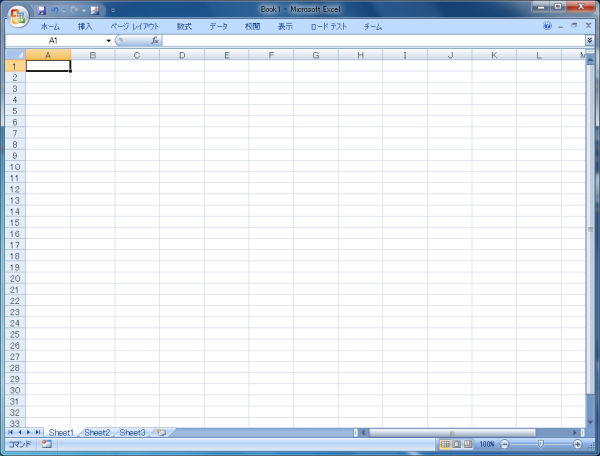Click the Insert Worksheet tab icon
Image resolution: width=600 pixels, height=456 pixels.
161,432
